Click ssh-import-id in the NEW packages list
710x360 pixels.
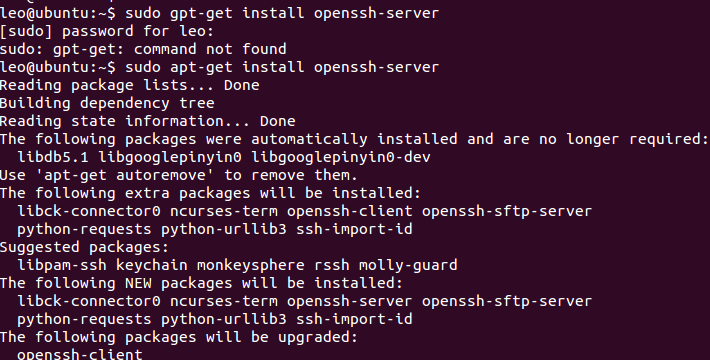pos(354,319)
